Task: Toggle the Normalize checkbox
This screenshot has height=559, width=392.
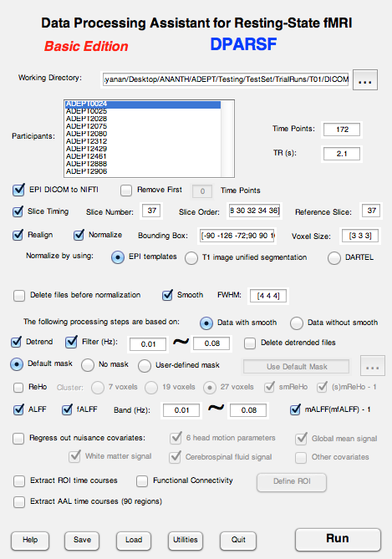Action: click(x=79, y=235)
